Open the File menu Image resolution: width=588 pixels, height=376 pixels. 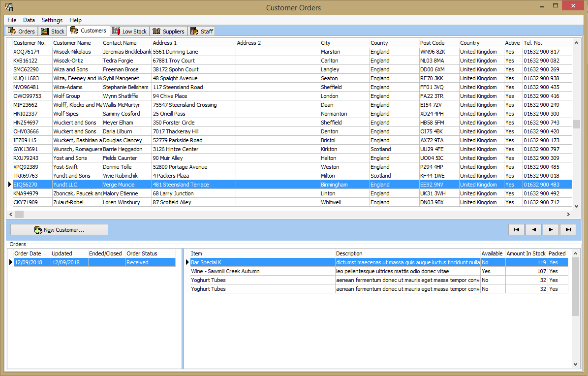coord(11,20)
